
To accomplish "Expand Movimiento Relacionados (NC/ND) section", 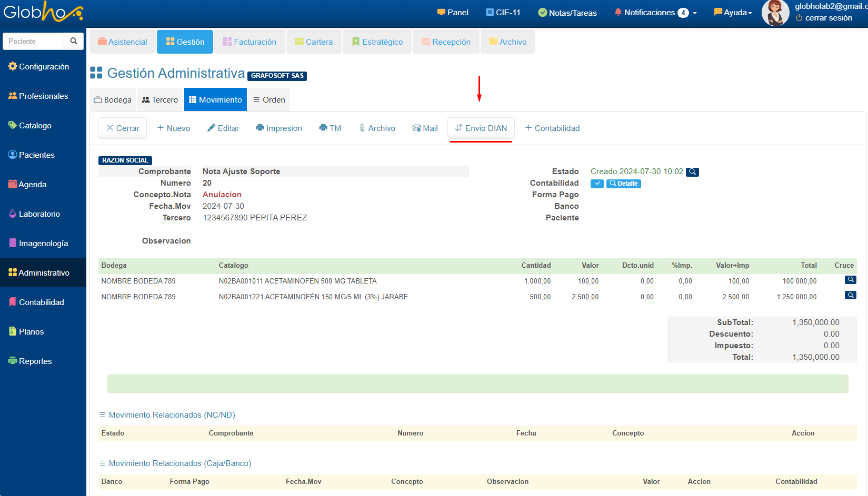I will tap(167, 415).
